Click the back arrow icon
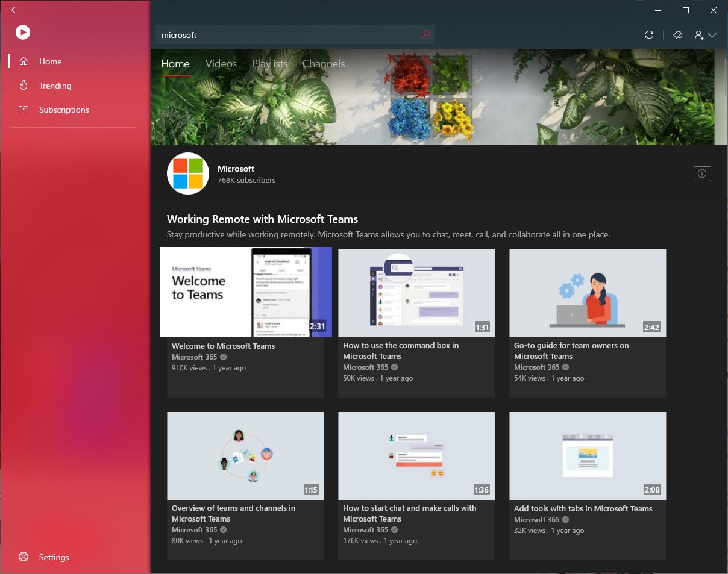Screen dimensions: 728x574 point(15,10)
